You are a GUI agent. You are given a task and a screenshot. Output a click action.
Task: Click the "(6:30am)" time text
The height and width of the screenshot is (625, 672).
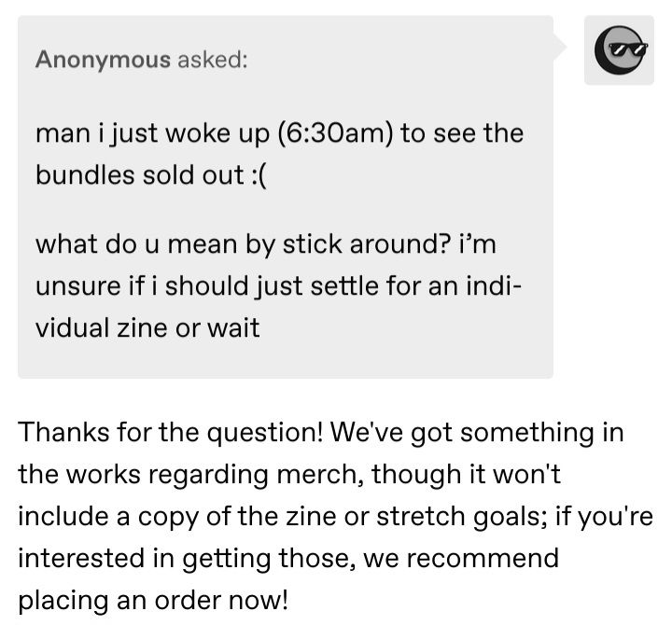tap(335, 133)
